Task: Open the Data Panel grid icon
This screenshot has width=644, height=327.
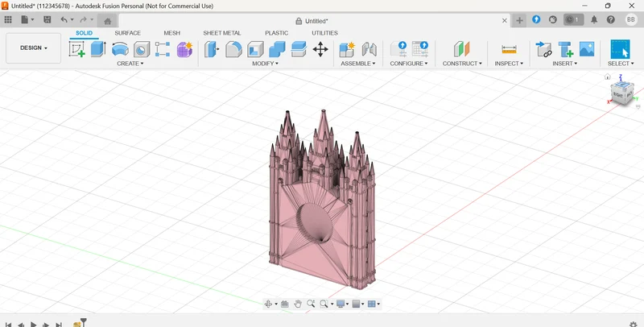Action: (8, 19)
